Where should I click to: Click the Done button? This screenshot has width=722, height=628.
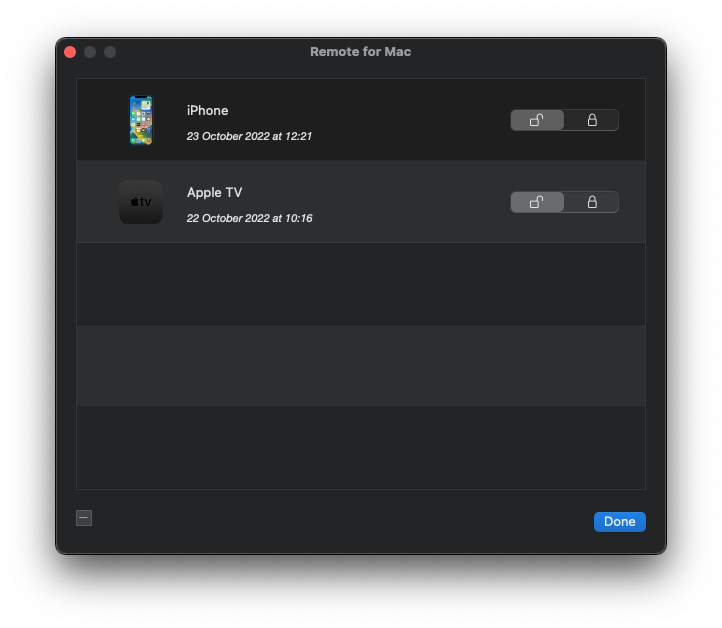click(619, 522)
